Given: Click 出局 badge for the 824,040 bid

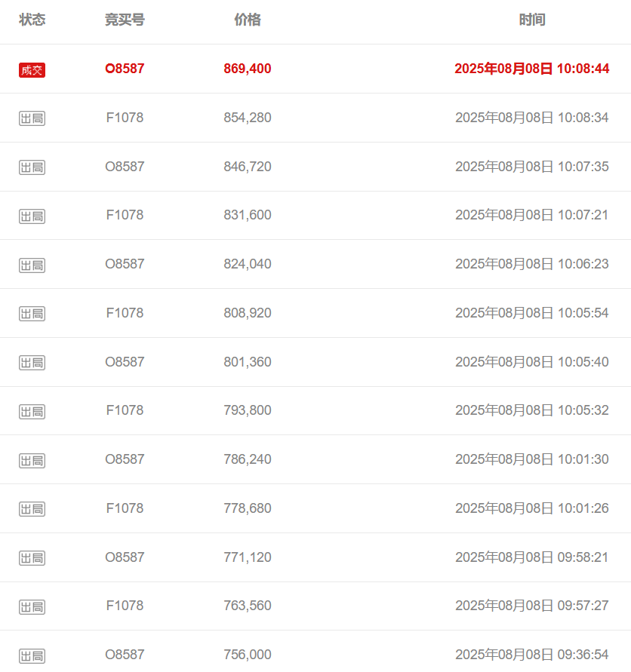Looking at the screenshot, I should 32,265.
